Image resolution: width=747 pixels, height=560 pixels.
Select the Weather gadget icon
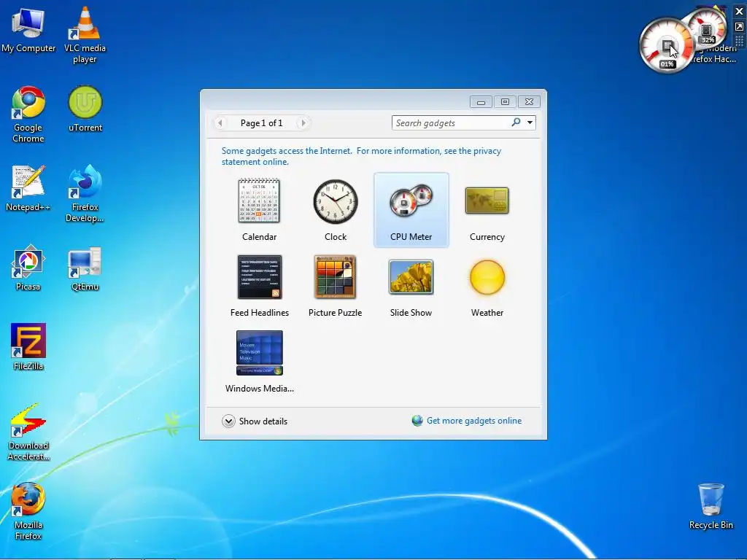(x=487, y=276)
